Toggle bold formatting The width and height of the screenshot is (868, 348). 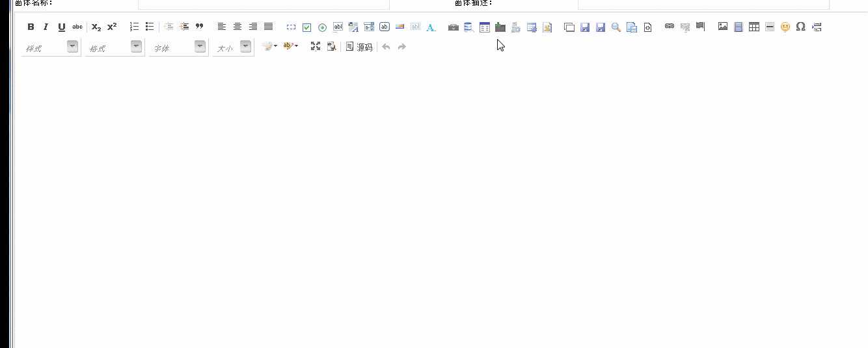coord(31,27)
